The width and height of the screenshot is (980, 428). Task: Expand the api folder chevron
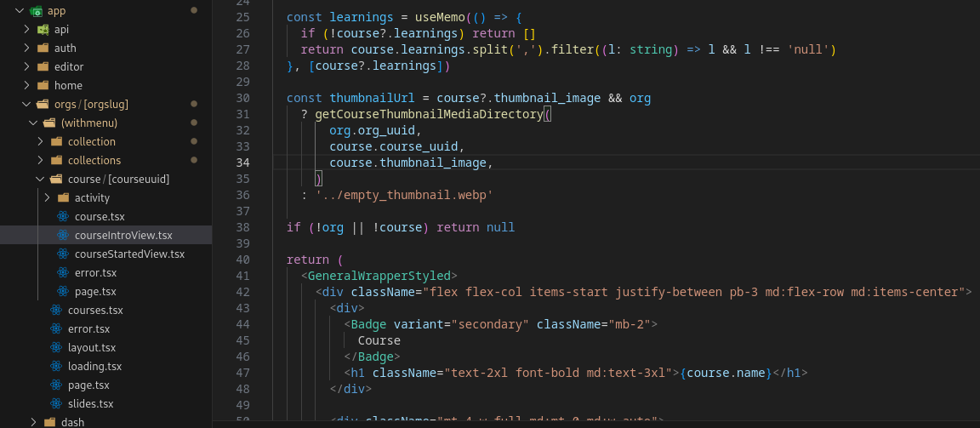[x=26, y=30]
